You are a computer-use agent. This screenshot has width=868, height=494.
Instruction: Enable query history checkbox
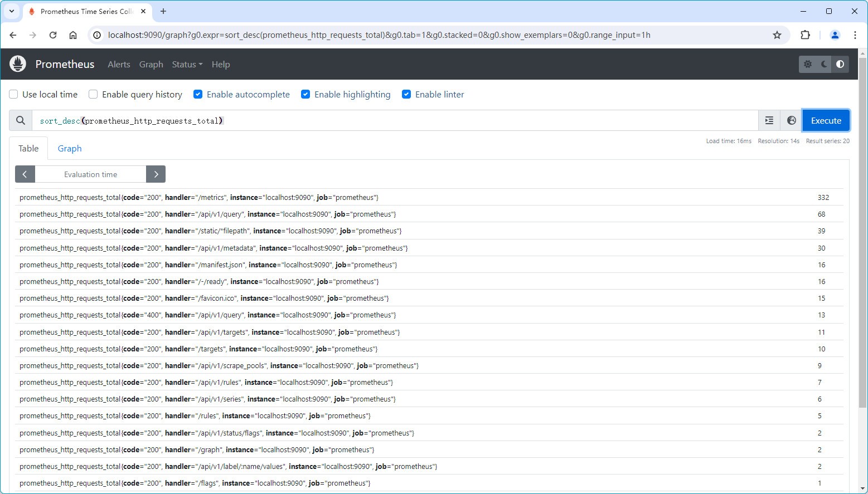[x=93, y=94]
